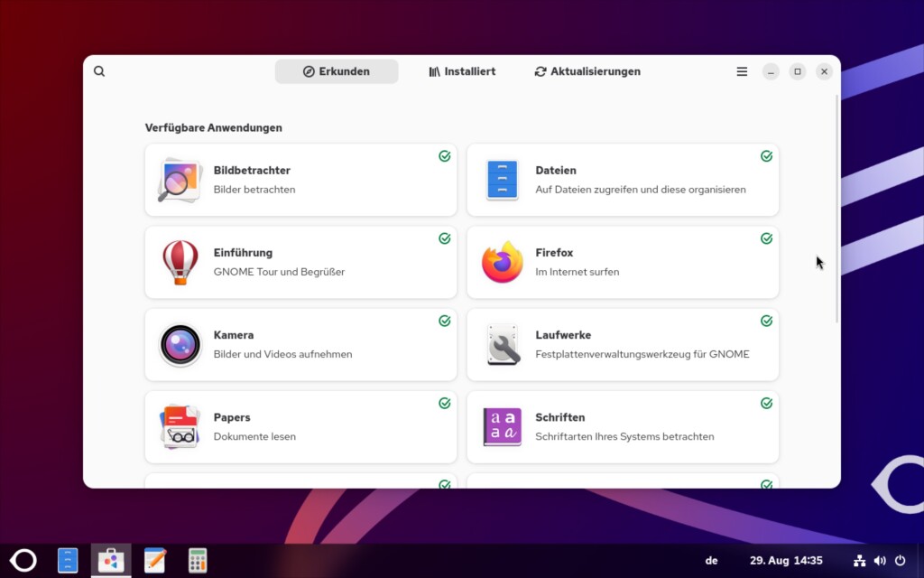This screenshot has width=924, height=578.
Task: Close the Software window
Action: click(x=825, y=71)
